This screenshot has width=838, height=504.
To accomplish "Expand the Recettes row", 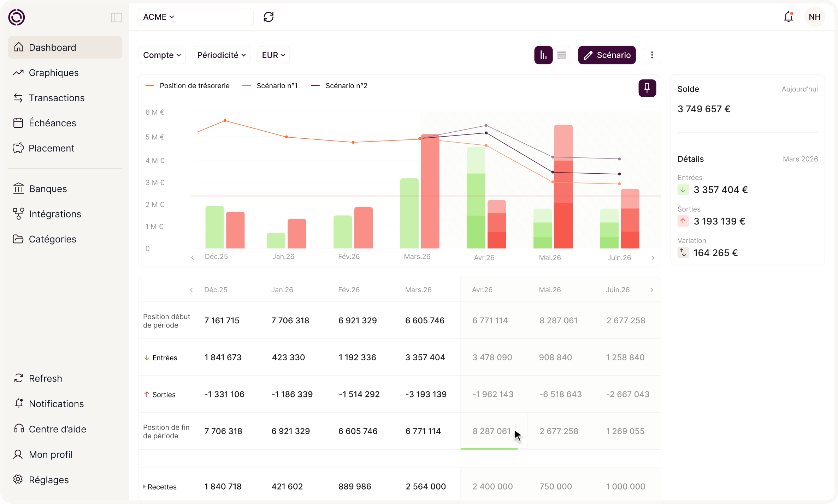I will [x=144, y=486].
